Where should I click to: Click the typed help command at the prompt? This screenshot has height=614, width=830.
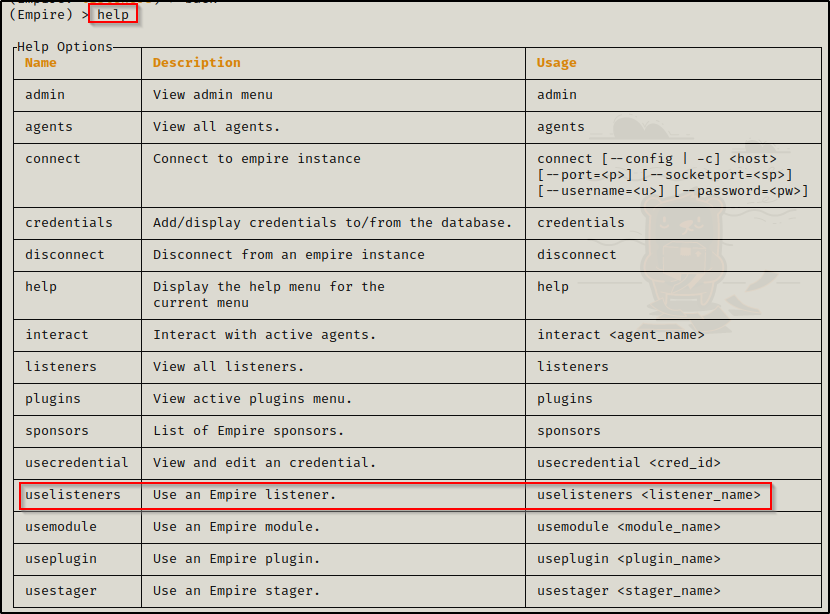(113, 15)
